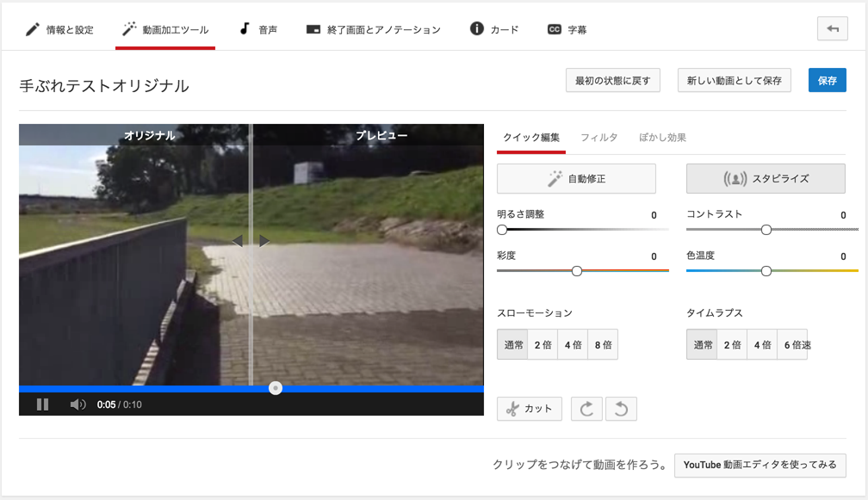Screen dimensions: 868x500
Task: Click the info circle icon of カード
Action: point(477,28)
